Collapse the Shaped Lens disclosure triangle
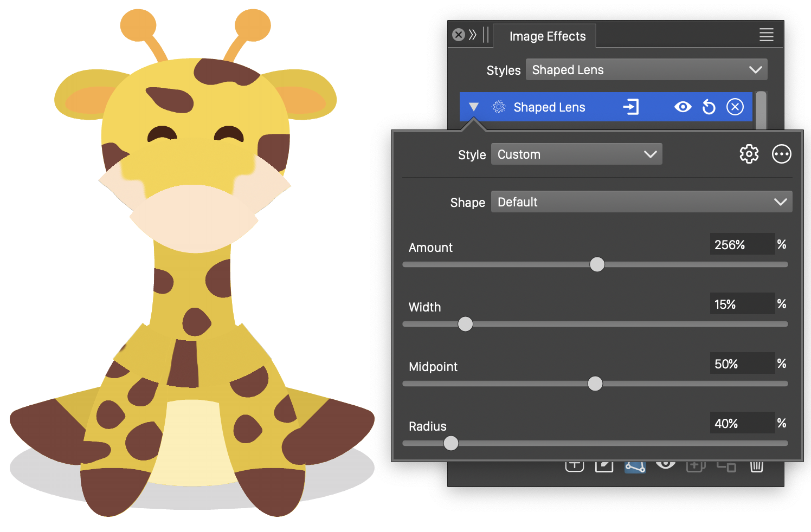 [x=474, y=107]
